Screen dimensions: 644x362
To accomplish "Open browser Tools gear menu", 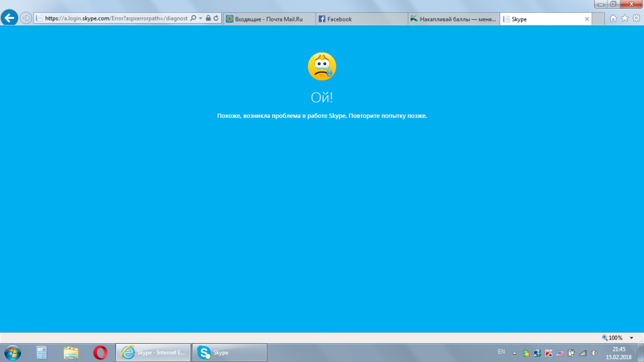I will (636, 18).
